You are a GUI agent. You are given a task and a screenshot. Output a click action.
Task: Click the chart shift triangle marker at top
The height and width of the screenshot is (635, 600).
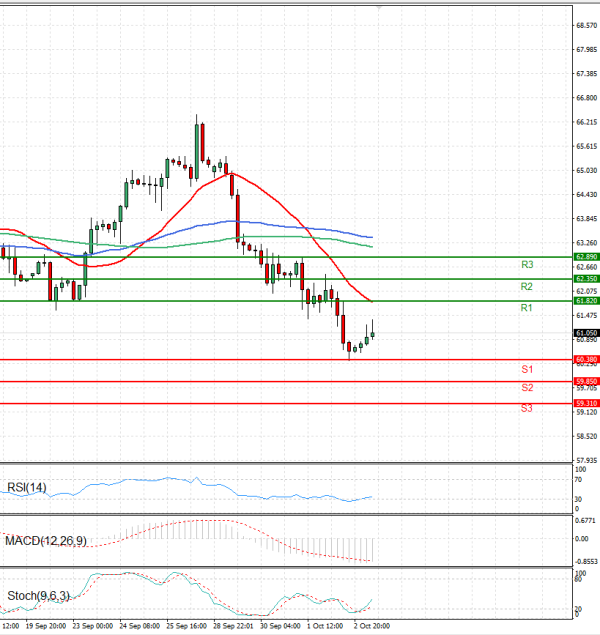tap(379, 8)
